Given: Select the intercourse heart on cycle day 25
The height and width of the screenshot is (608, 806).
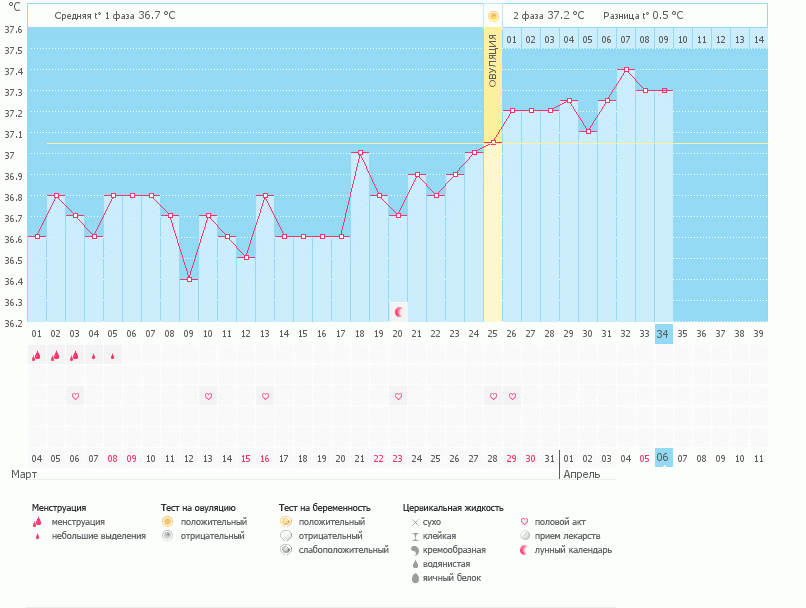Looking at the screenshot, I should coord(493,397).
